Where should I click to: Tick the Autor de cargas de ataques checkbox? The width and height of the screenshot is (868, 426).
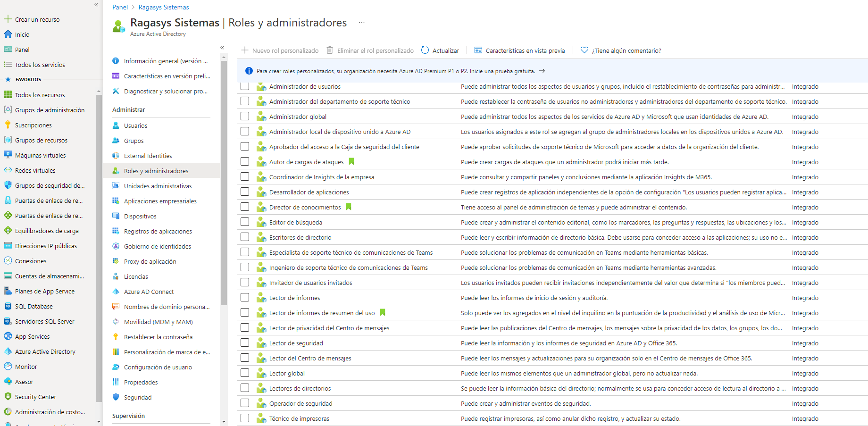tap(245, 161)
